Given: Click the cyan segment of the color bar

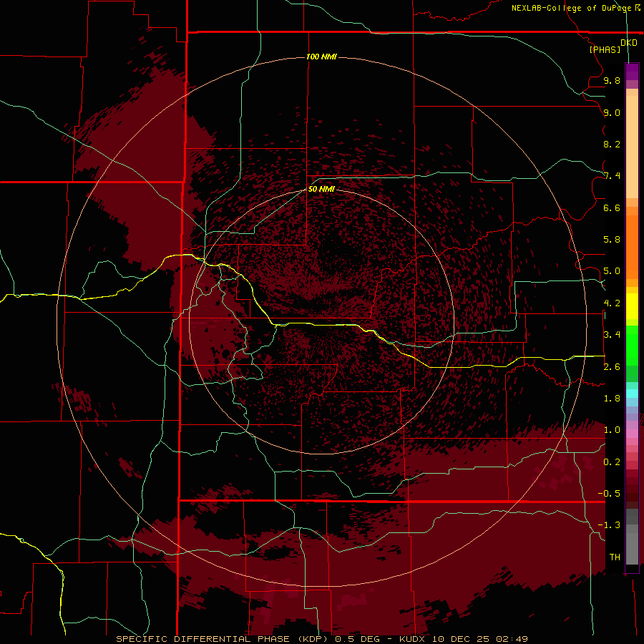Looking at the screenshot, I should (x=632, y=393).
